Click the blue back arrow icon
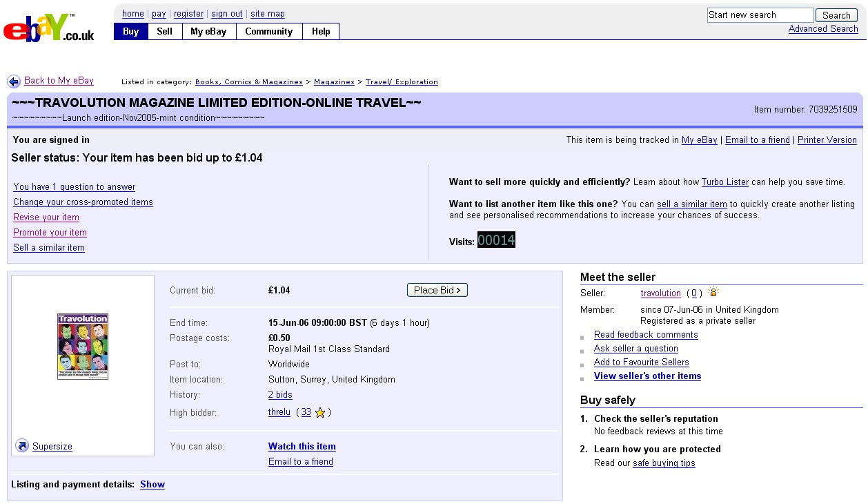 pos(14,81)
